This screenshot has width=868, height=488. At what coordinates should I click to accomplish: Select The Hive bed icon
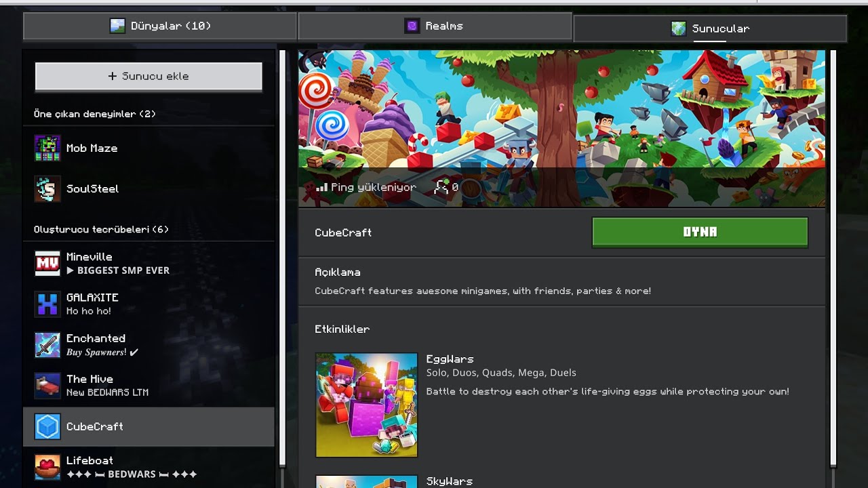pyautogui.click(x=47, y=386)
